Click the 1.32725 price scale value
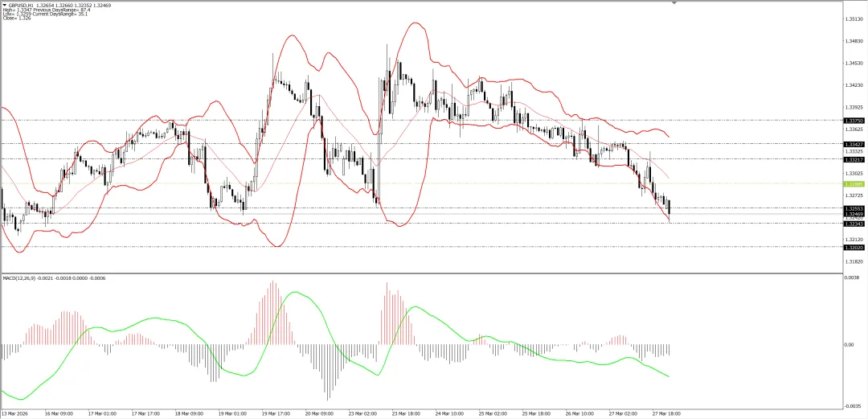The width and height of the screenshot is (868, 419). 854,195
